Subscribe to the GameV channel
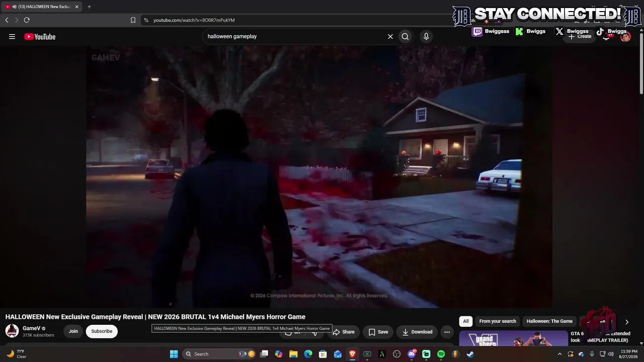The width and height of the screenshot is (644, 362). pyautogui.click(x=102, y=331)
